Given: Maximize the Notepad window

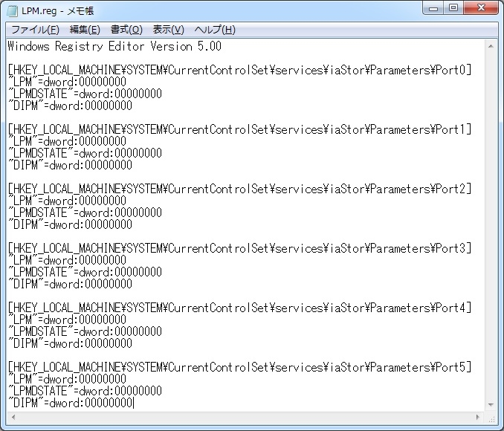Looking at the screenshot, I should (453, 8).
